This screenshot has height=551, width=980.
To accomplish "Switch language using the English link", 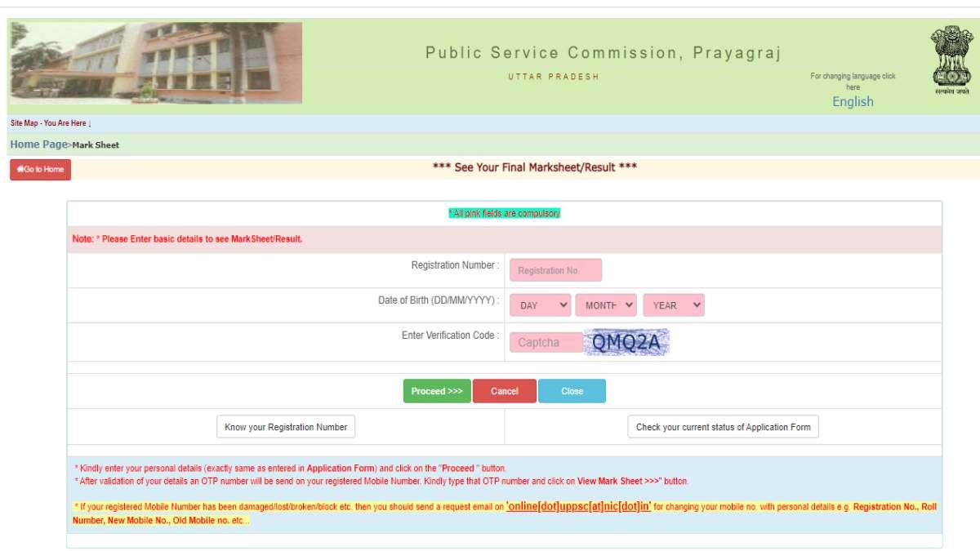I will click(x=852, y=100).
